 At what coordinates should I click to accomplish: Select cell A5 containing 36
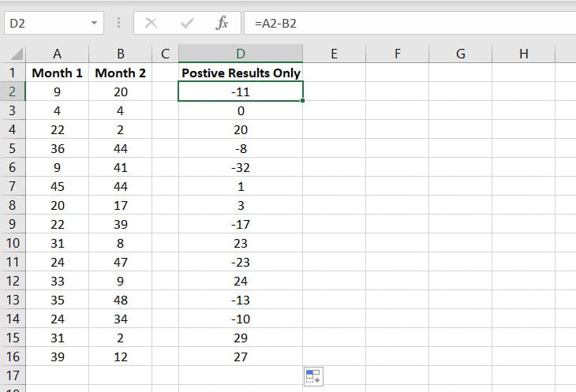click(x=58, y=148)
